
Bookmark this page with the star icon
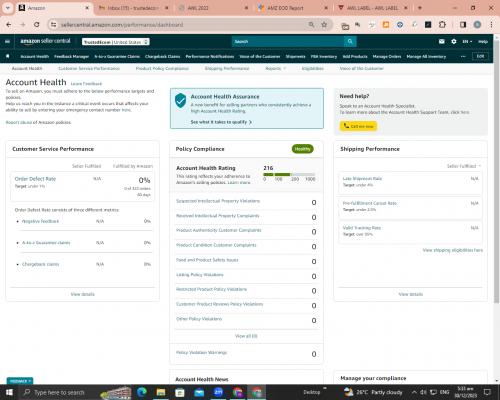pos(324,25)
